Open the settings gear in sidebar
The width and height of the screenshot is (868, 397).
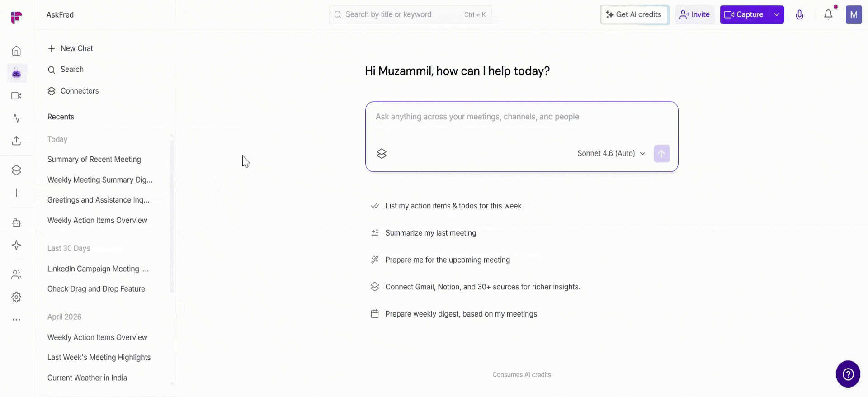point(16,297)
